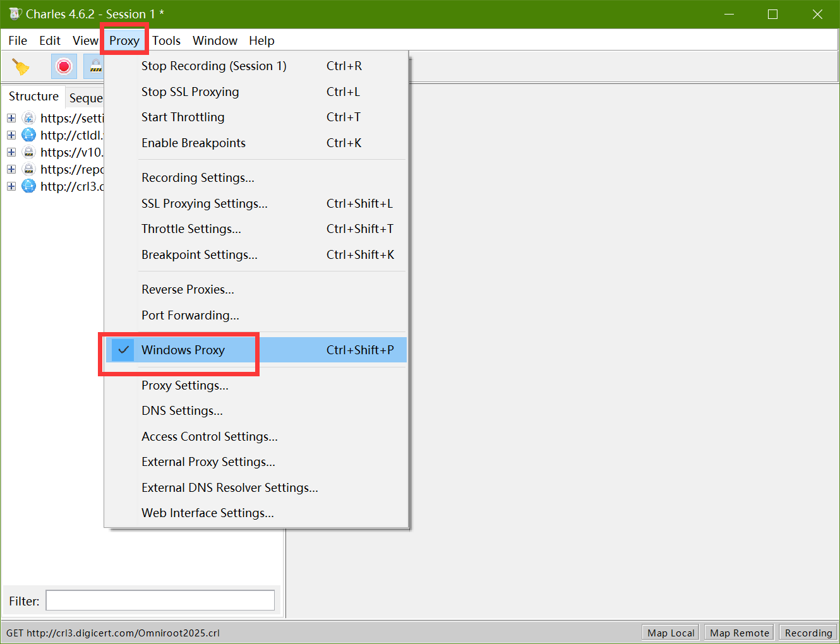Screen dimensions: 840x644
Task: Open the View menu
Action: pos(85,40)
